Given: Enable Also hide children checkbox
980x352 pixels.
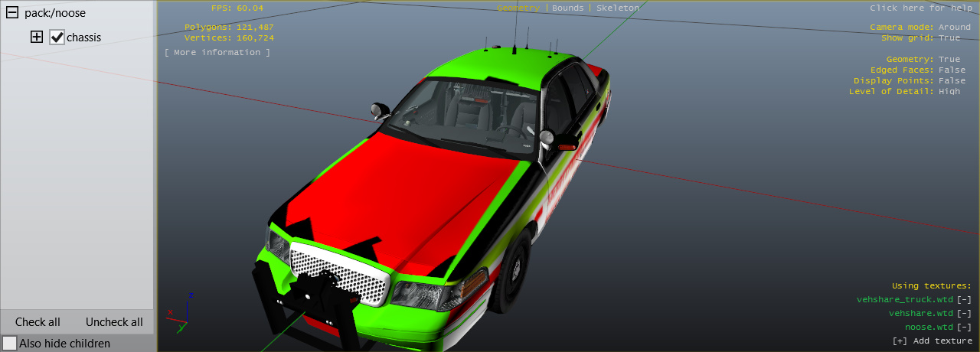Looking at the screenshot, I should coord(10,344).
